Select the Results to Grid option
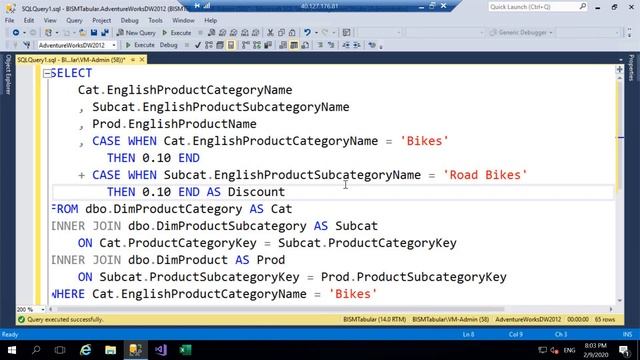 (294, 45)
